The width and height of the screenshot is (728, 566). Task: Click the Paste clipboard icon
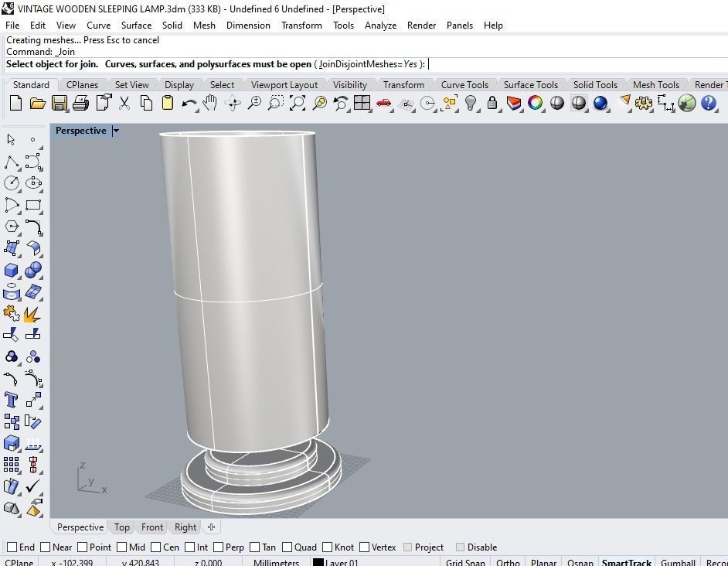[167, 103]
